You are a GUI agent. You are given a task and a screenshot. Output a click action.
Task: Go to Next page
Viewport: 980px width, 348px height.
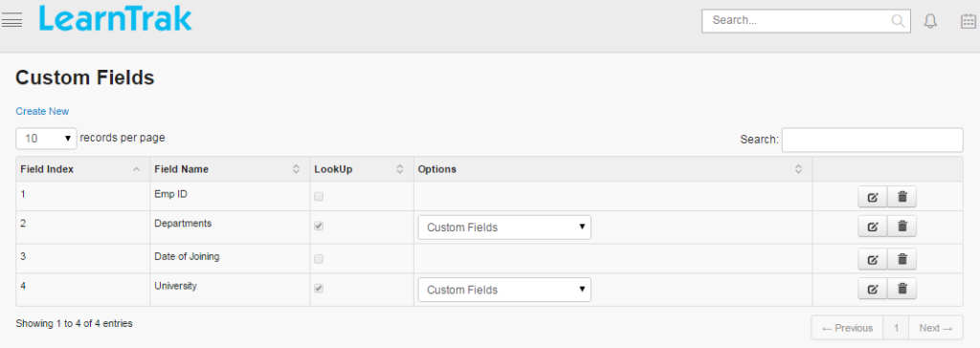click(936, 328)
